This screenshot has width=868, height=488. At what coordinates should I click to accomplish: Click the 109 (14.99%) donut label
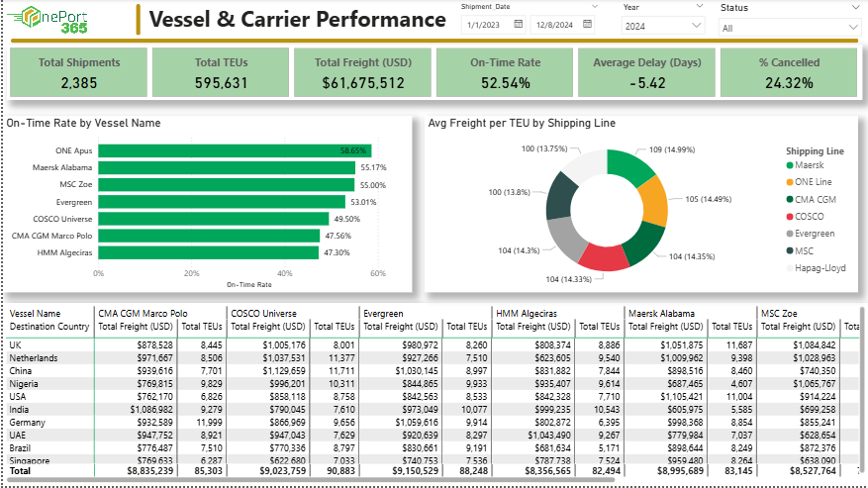point(671,149)
